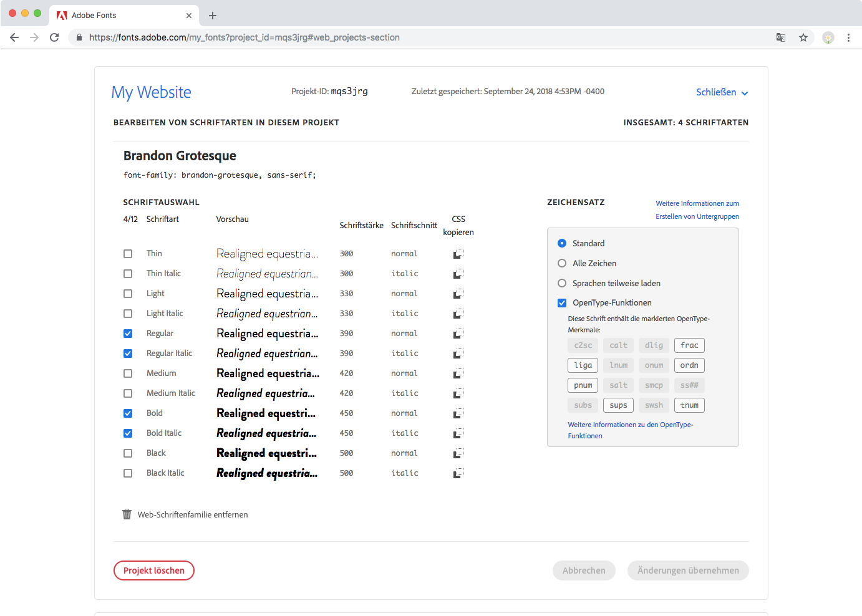Uncheck the Regular font checkbox
The image size is (862, 616).
(128, 334)
